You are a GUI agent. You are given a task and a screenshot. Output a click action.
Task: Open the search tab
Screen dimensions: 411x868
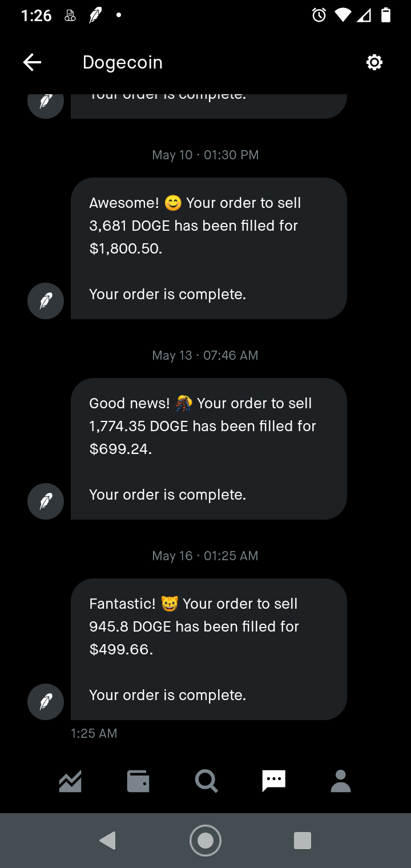click(x=205, y=781)
